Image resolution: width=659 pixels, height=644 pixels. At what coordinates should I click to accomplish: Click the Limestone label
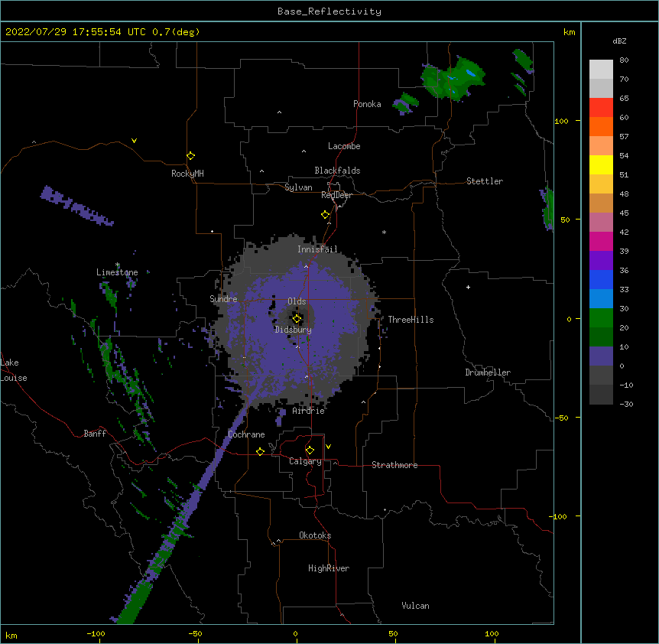point(117,272)
